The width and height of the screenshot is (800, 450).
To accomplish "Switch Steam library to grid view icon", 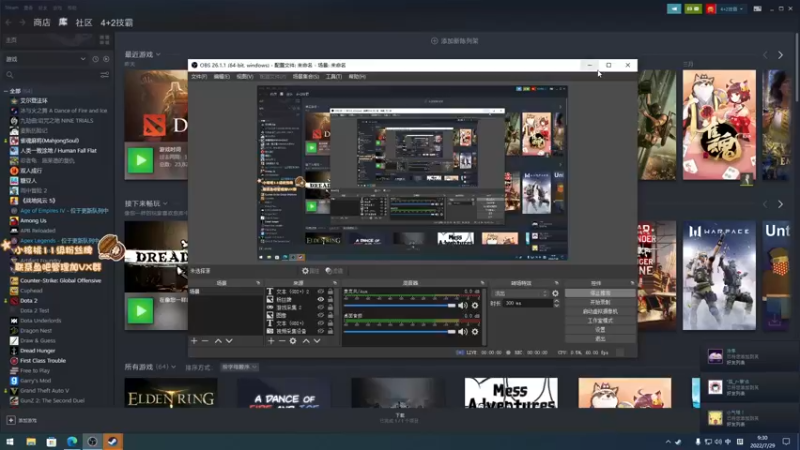I will pyautogui.click(x=105, y=40).
